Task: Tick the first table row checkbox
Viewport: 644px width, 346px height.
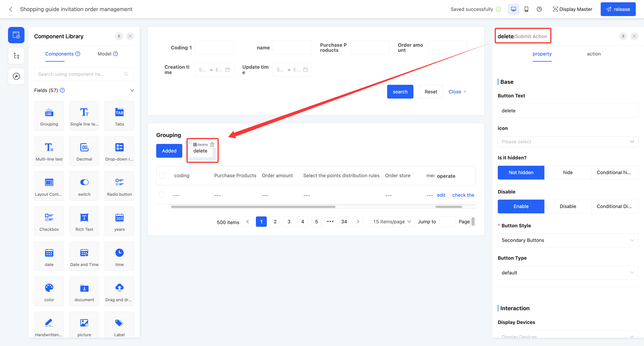Action: click(x=162, y=195)
